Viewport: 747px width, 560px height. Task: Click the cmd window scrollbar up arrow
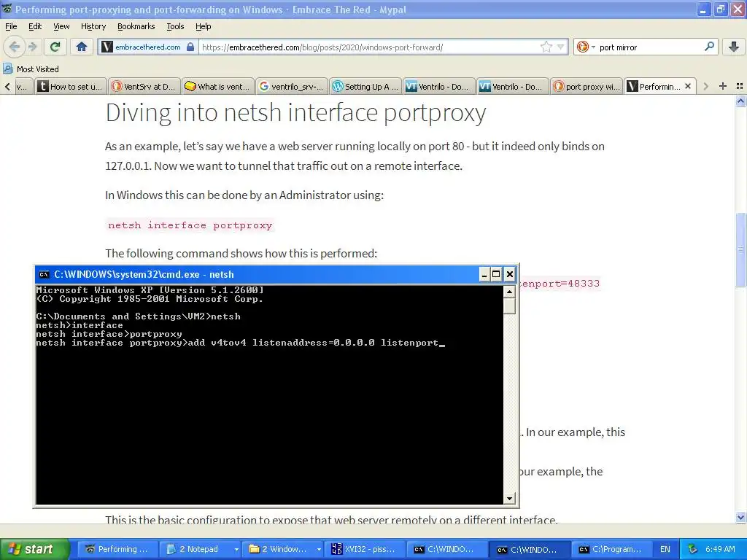(x=509, y=292)
